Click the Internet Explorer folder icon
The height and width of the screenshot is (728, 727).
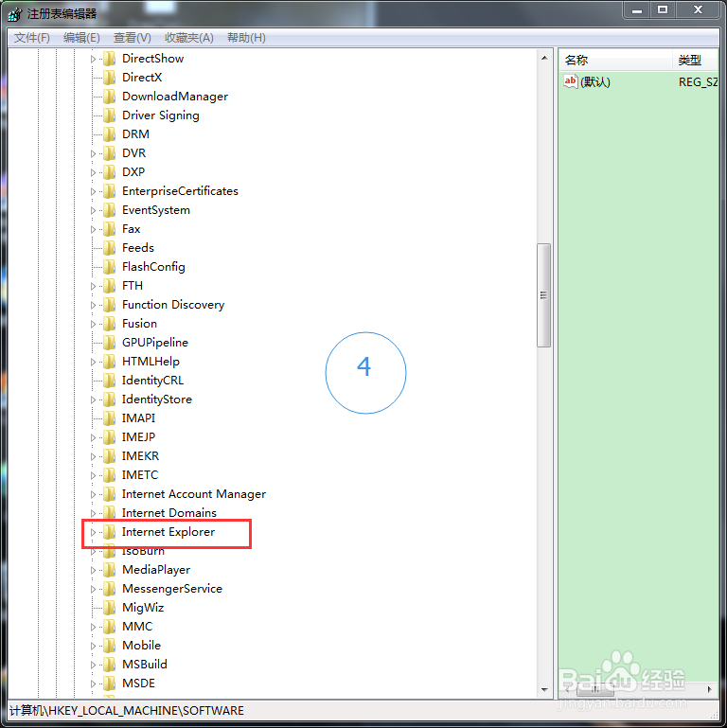tap(109, 532)
